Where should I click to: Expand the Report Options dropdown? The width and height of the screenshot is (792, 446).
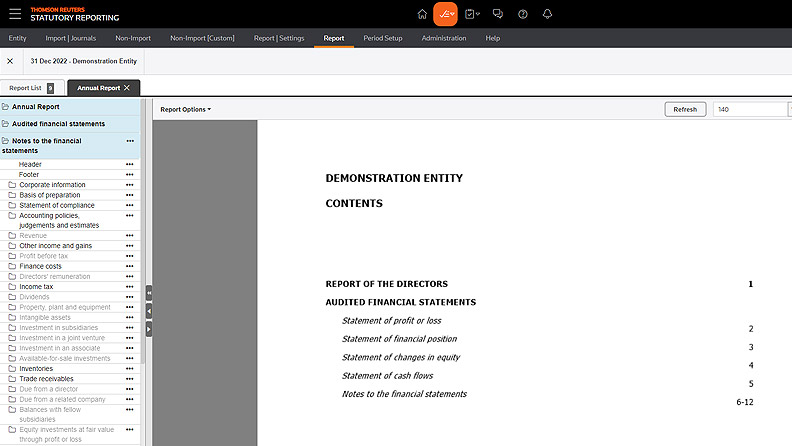click(186, 109)
